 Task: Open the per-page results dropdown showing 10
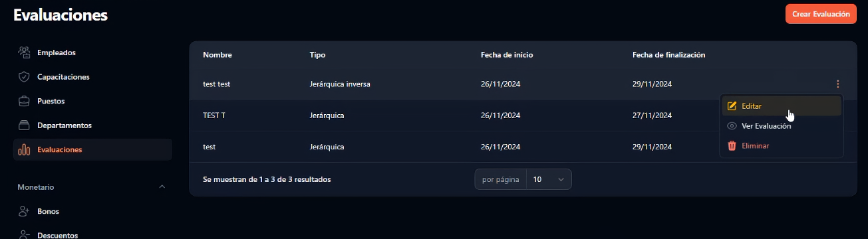pyautogui.click(x=549, y=179)
